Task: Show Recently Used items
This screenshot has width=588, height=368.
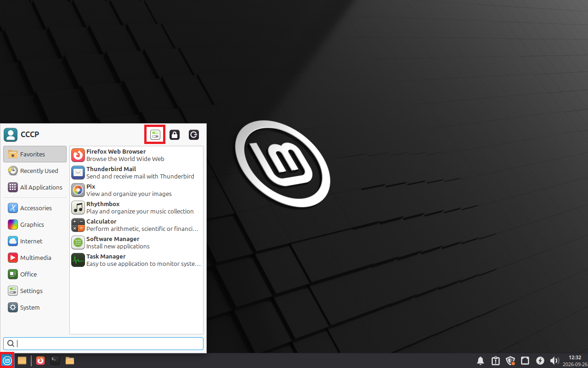Action: [x=35, y=171]
